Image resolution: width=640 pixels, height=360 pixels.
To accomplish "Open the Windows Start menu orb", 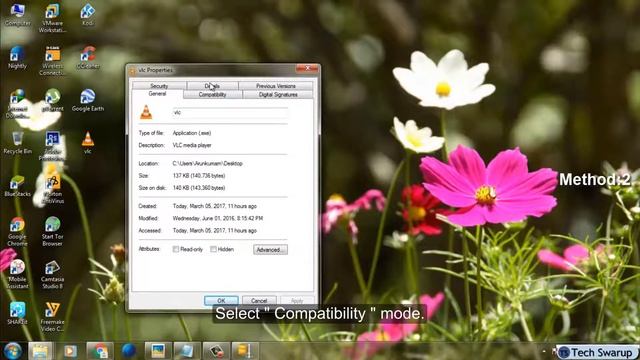I will coord(13,351).
